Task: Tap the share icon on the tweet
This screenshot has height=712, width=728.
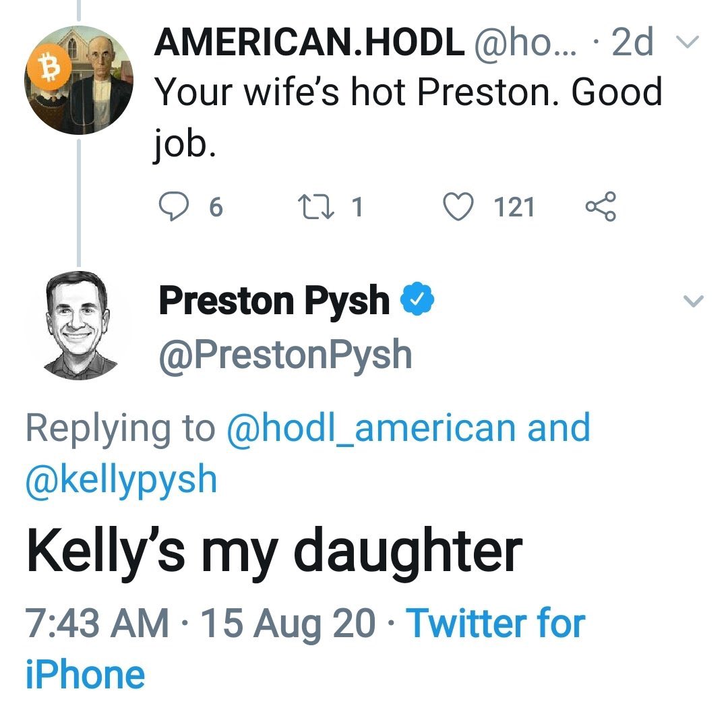Action: [x=601, y=207]
